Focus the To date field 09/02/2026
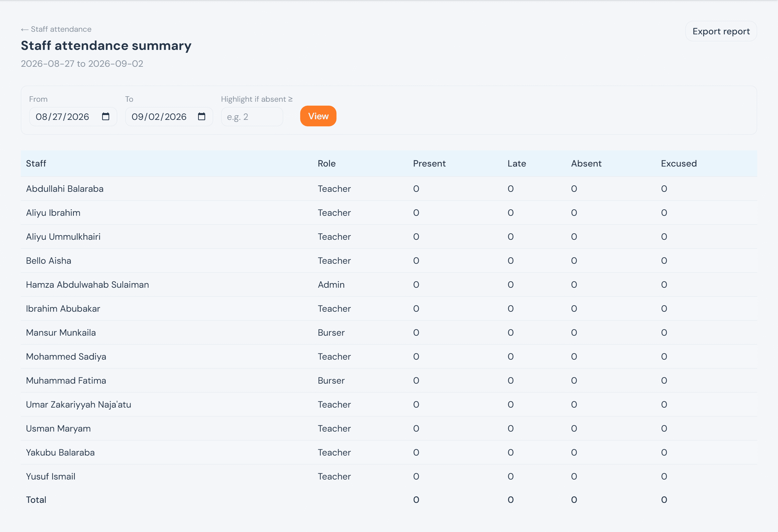 169,116
